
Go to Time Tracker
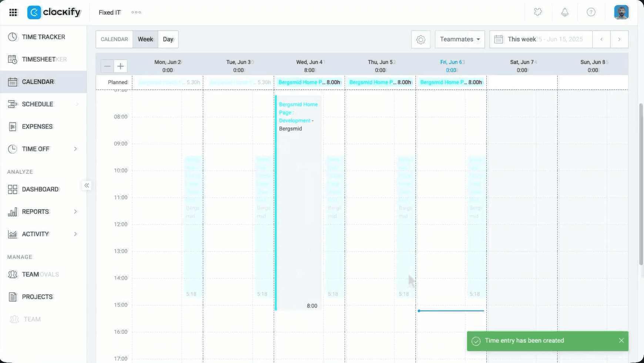[43, 37]
